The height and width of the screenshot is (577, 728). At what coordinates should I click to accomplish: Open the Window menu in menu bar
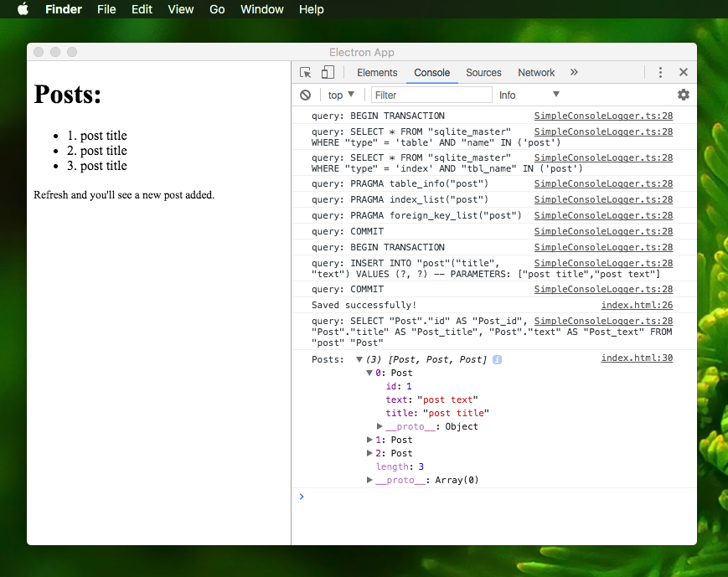[262, 9]
